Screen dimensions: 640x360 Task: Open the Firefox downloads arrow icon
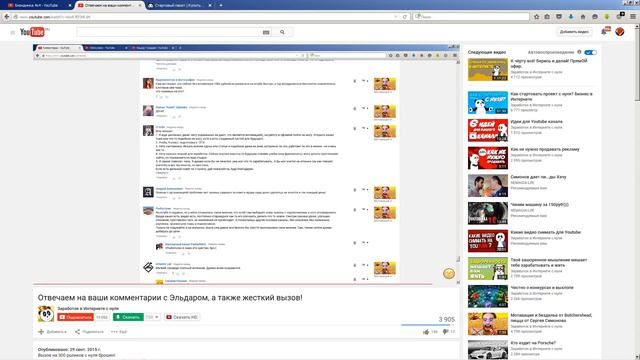pos(571,17)
